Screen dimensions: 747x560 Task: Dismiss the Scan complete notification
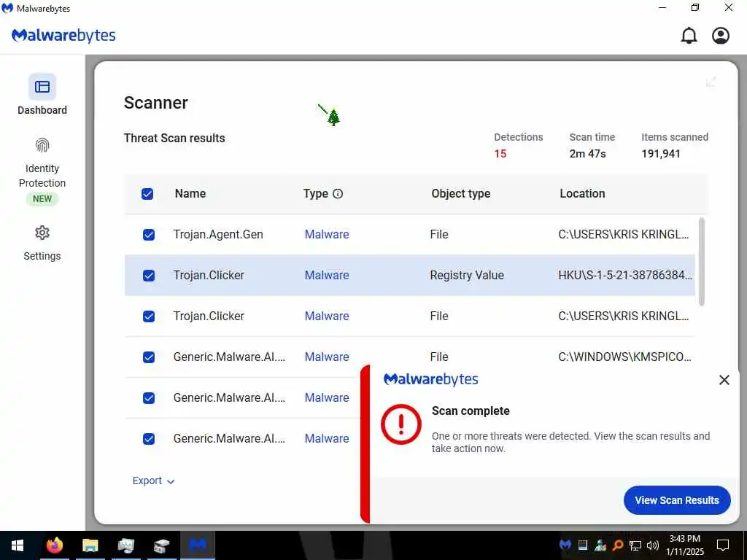coord(724,379)
